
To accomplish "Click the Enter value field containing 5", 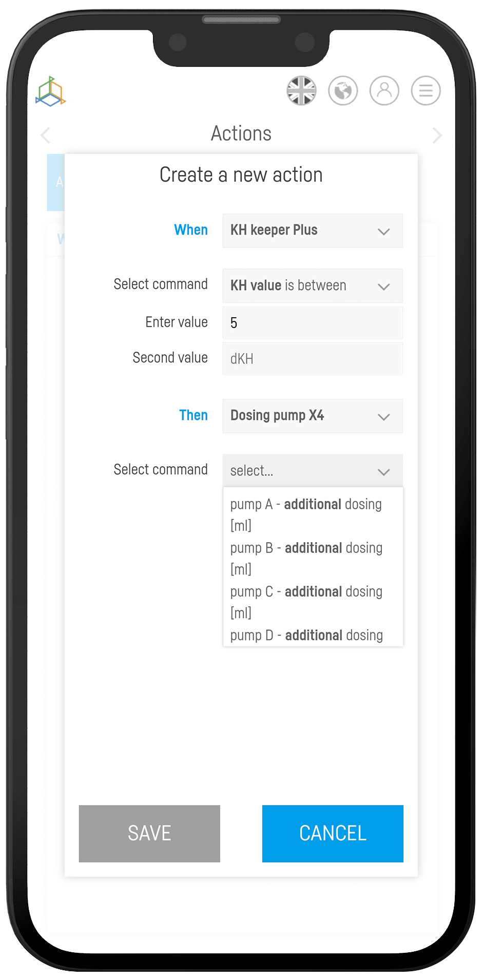I will [312, 323].
